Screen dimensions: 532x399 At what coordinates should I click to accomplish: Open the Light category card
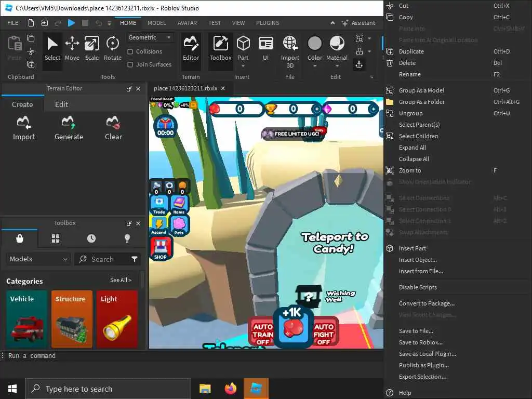point(117,320)
